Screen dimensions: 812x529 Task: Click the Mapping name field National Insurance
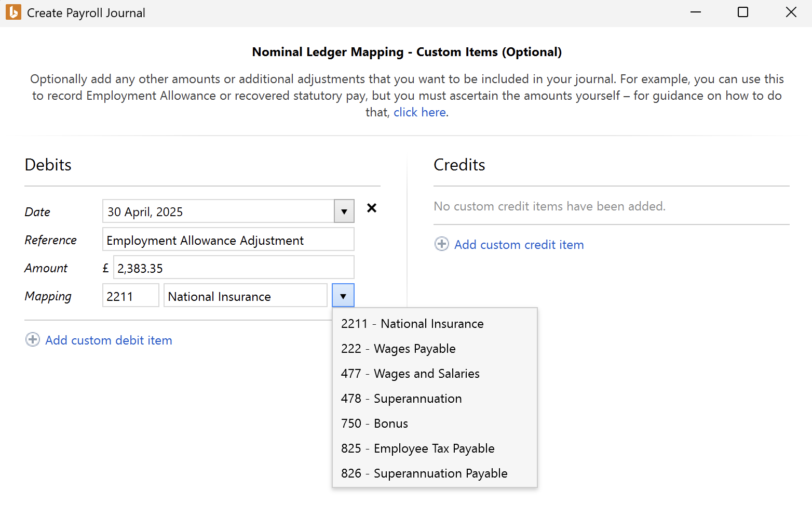point(246,296)
